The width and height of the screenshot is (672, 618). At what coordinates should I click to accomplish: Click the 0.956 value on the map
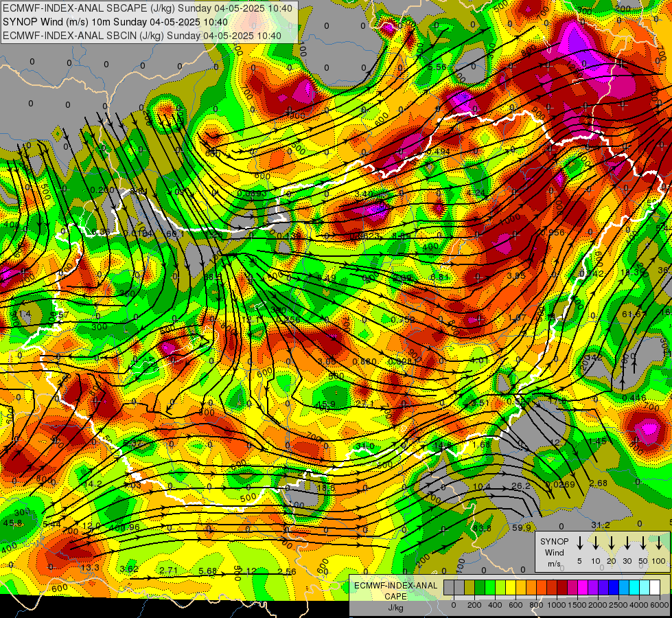pyautogui.click(x=553, y=233)
